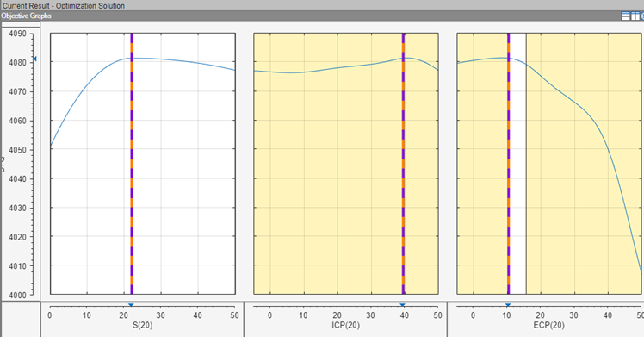This screenshot has height=337, width=644.
Task: Click the 4050 tick on the y-axis
Action: [17, 150]
